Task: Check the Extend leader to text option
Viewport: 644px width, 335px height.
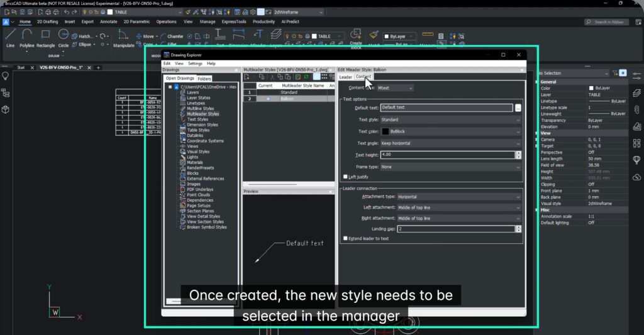Action: click(x=345, y=239)
